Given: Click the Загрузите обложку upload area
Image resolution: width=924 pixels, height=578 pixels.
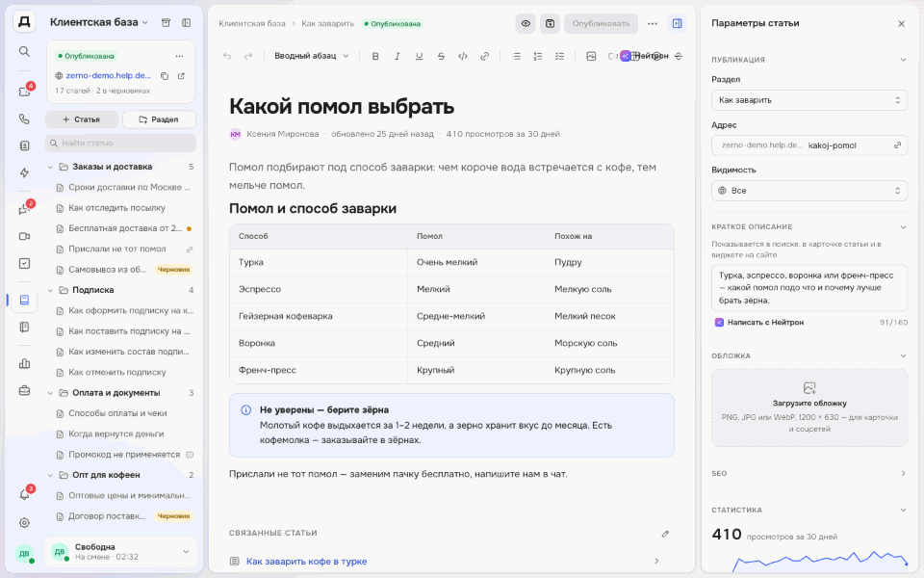Looking at the screenshot, I should [809, 407].
